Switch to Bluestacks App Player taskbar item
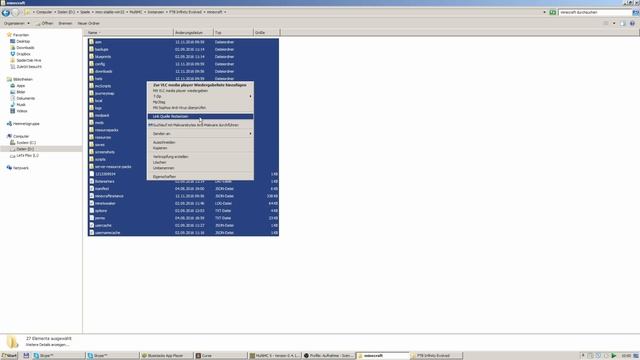Viewport: 640px width, 360px height. [166, 356]
